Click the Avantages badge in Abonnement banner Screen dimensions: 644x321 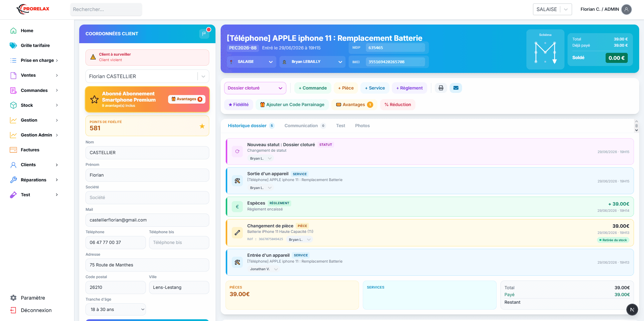tap(187, 99)
